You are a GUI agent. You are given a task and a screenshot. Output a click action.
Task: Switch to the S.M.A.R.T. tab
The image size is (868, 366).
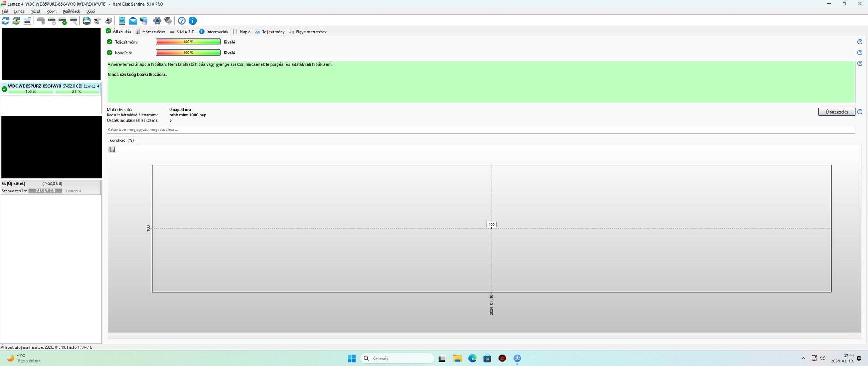tap(182, 32)
